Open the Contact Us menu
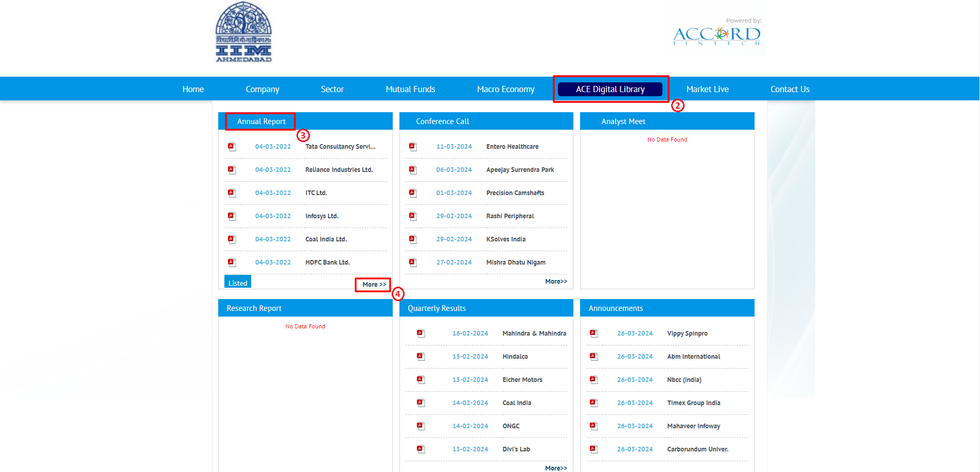The image size is (980, 472). coord(790,89)
